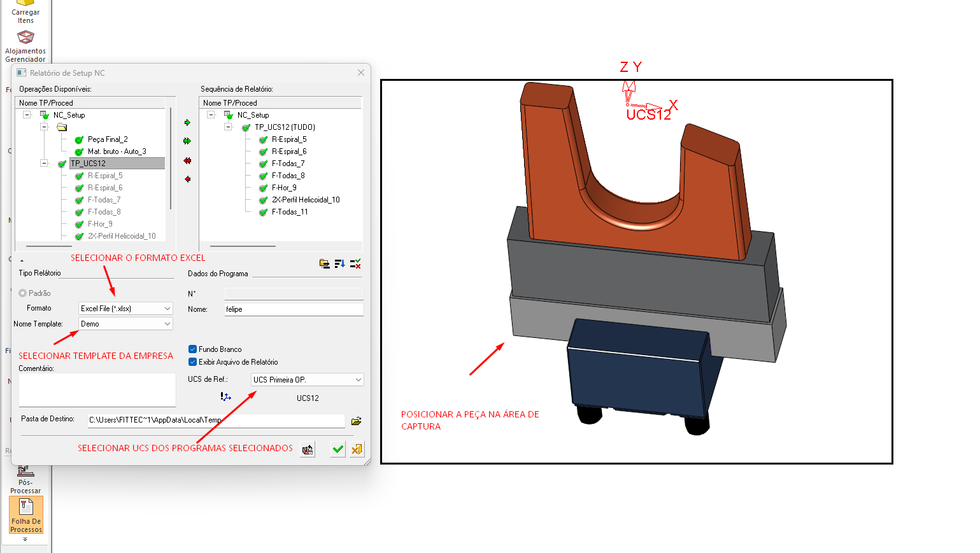Confirm with the green checkmark button
The width and height of the screenshot is (980, 553).
338,449
